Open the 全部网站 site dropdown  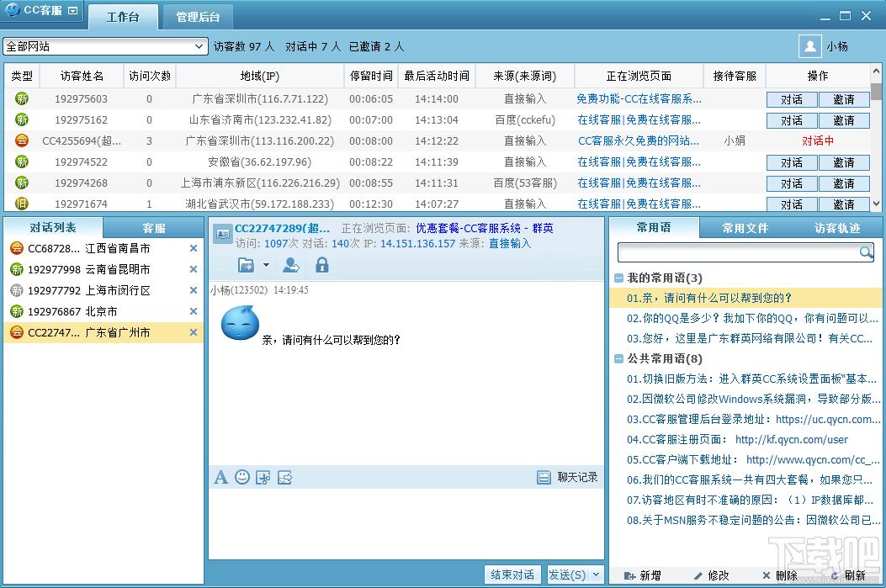pyautogui.click(x=105, y=46)
